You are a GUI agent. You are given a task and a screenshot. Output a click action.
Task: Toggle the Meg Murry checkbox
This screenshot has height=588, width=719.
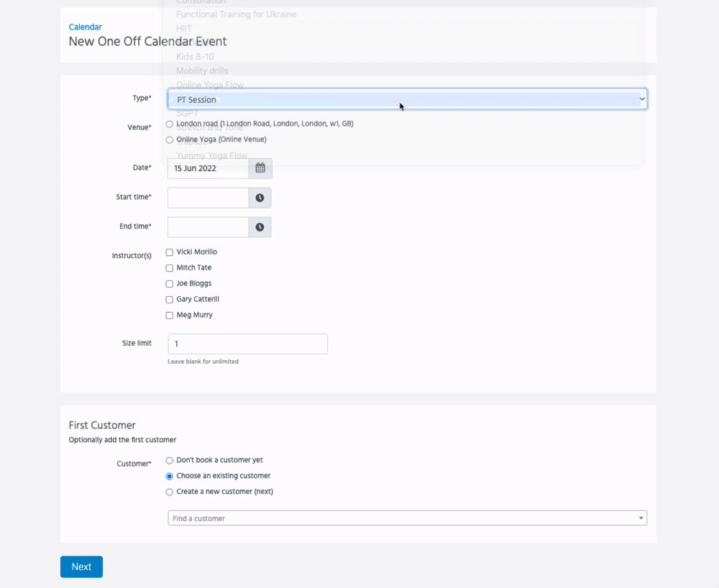pyautogui.click(x=170, y=316)
